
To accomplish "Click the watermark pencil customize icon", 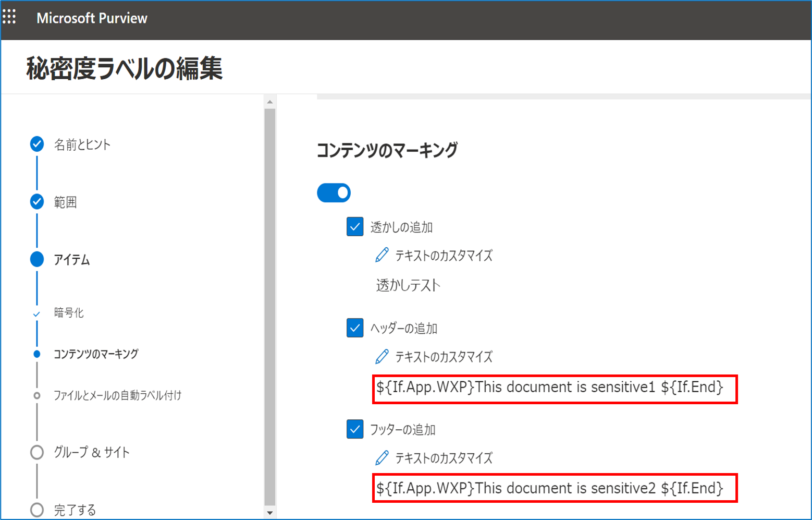I will pos(382,255).
